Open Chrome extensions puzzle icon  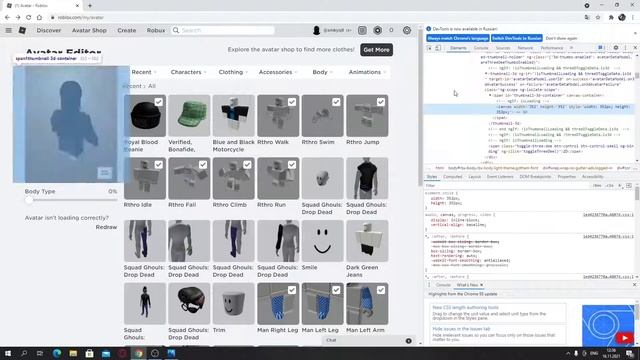pyautogui.click(x=611, y=18)
